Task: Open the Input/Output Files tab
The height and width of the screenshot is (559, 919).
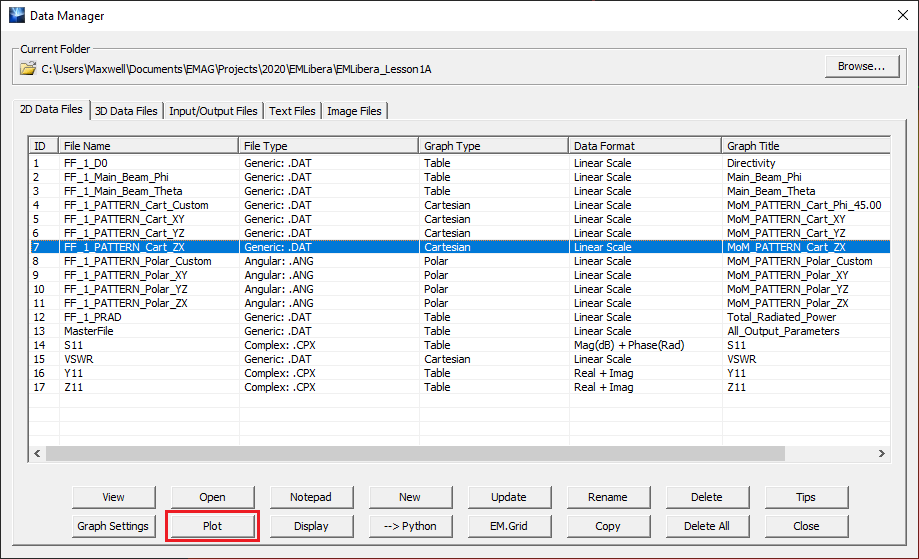Action: click(213, 111)
